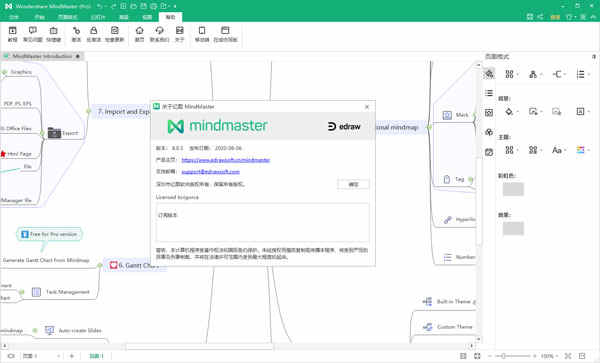Viewport: 600px width, 363px height.
Task: Click the OK button in About dialog
Action: click(354, 184)
